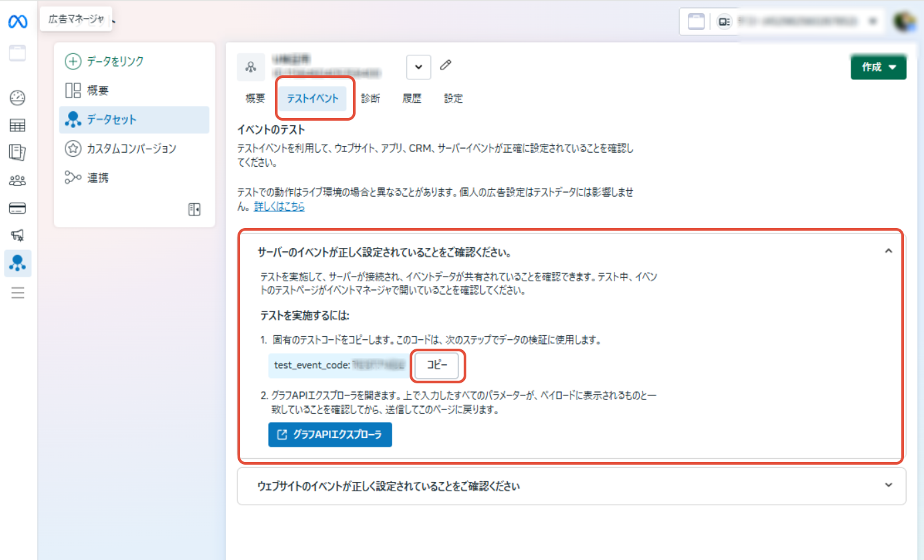Open the ads reporting icon in sidebar

point(17,153)
